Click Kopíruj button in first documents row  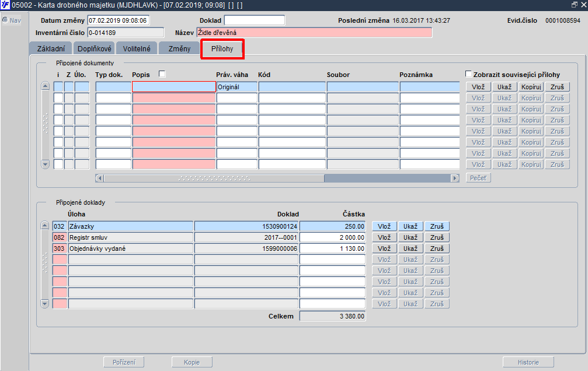pos(531,87)
